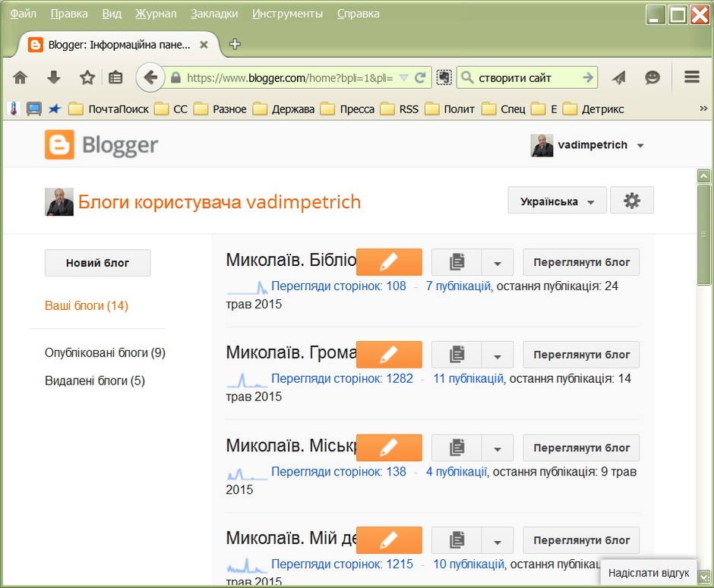Open Опубліковані блоги (9) link
The height and width of the screenshot is (588, 714).
(105, 353)
